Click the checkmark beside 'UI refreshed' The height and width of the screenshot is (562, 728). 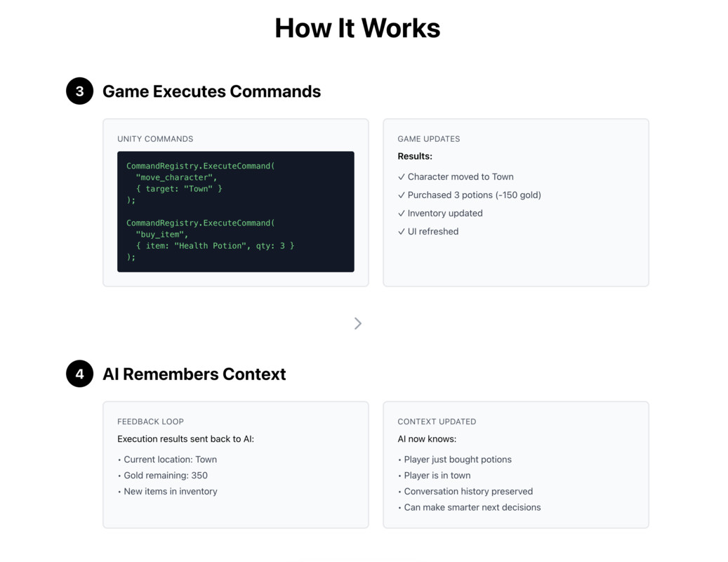coord(402,231)
